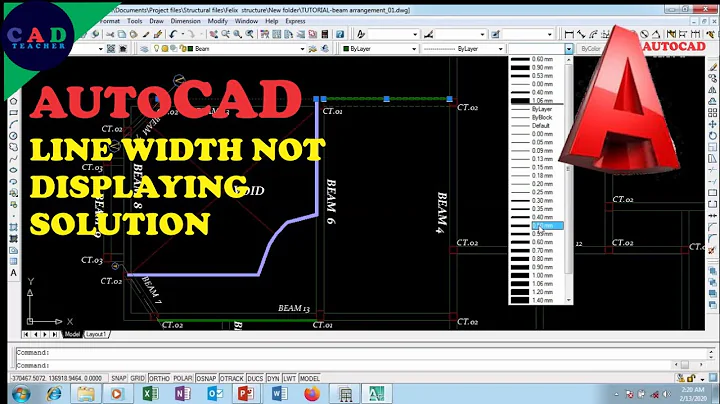Select the Linear Dimension tool
The image size is (720, 404).
(x=569, y=34)
